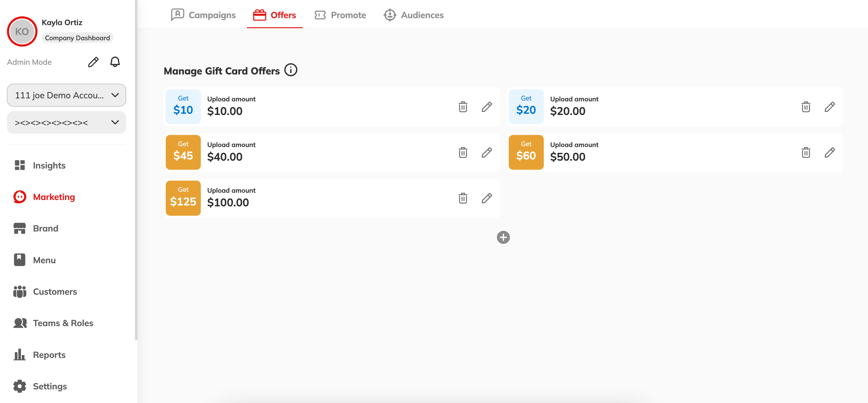The height and width of the screenshot is (403, 868).
Task: Click the Admin Mode pencil icon
Action: (93, 62)
